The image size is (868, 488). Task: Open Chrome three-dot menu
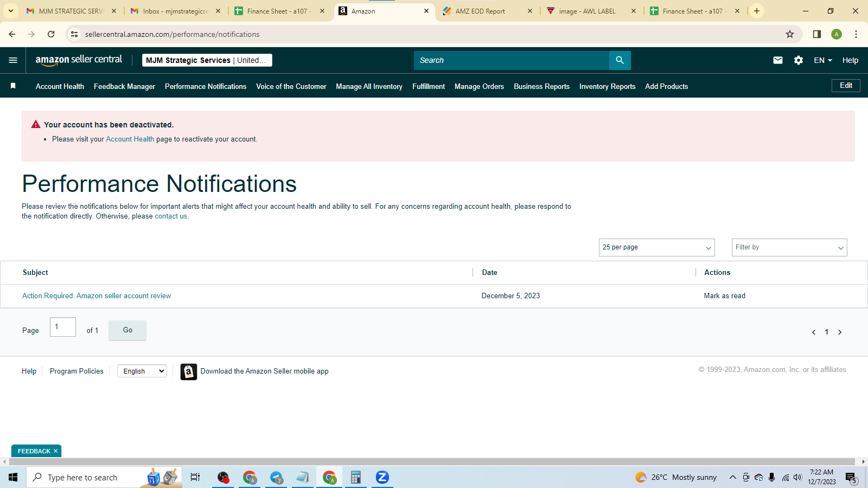(x=856, y=34)
